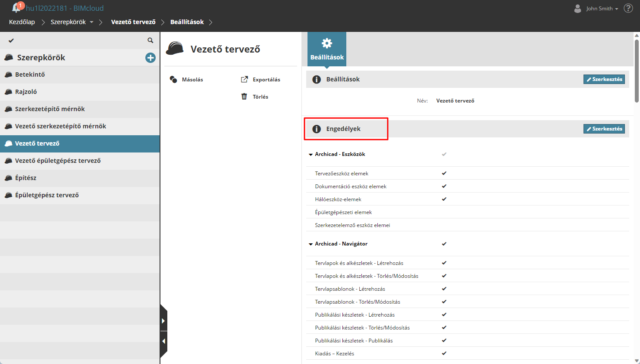Click the checkmark selection icon above Szerepkörök
Image resolution: width=640 pixels, height=364 pixels.
pyautogui.click(x=11, y=40)
